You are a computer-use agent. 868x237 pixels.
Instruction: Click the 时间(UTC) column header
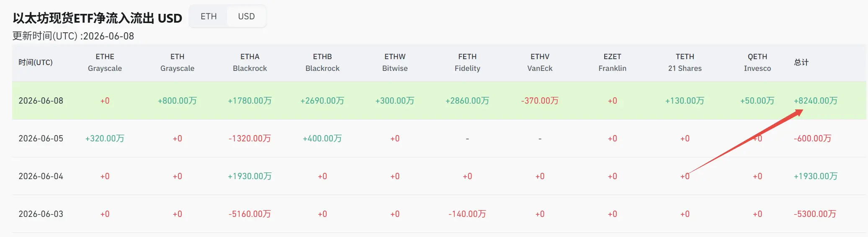(x=36, y=63)
